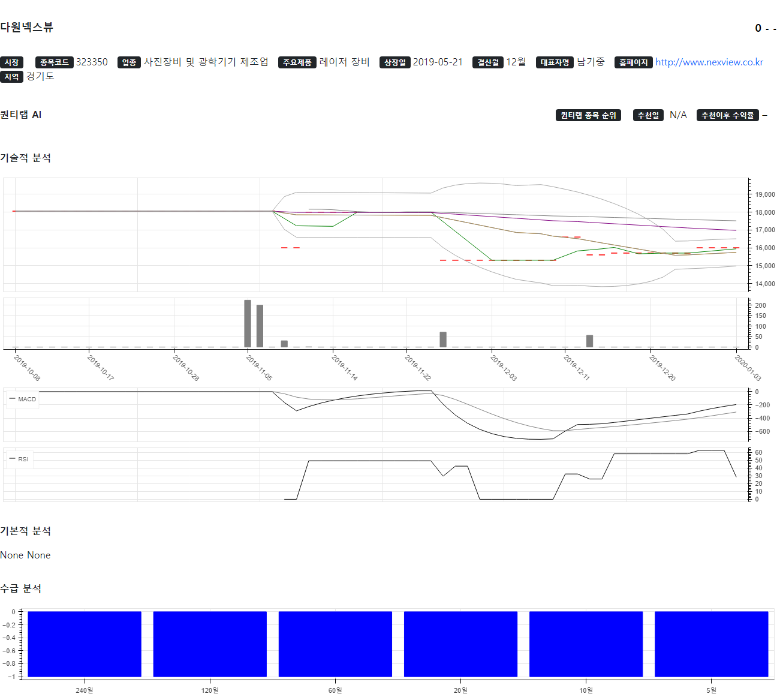
Task: Click the 주요제품 badge
Action: point(297,62)
